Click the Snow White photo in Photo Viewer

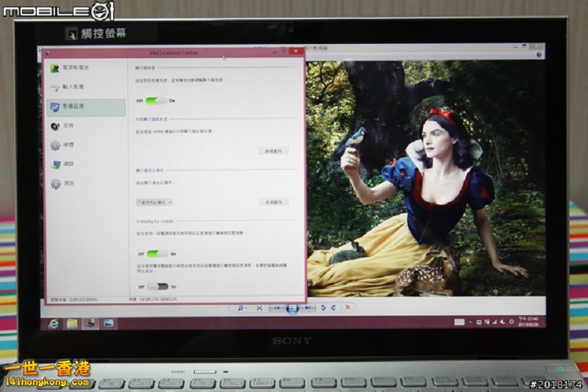point(426,178)
